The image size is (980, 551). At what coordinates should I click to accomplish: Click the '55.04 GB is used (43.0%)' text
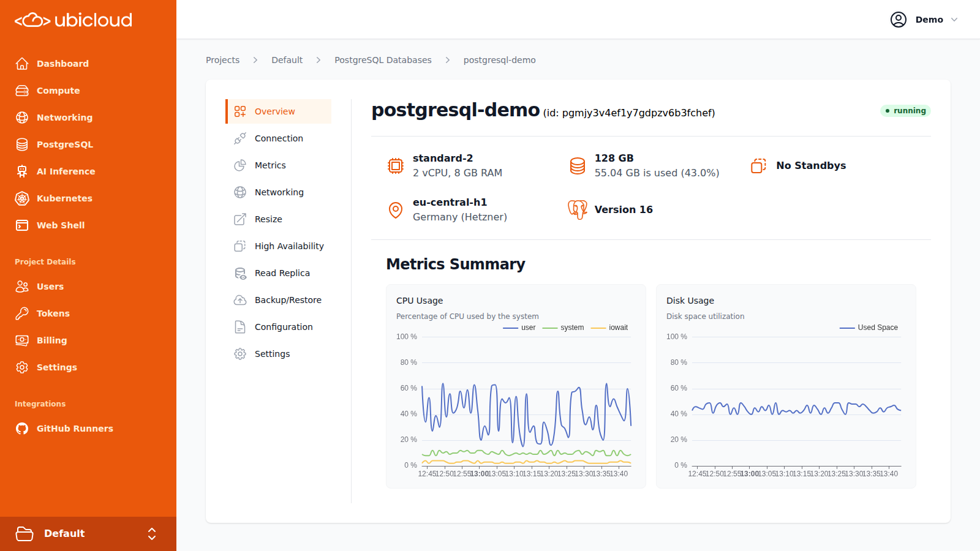(657, 173)
